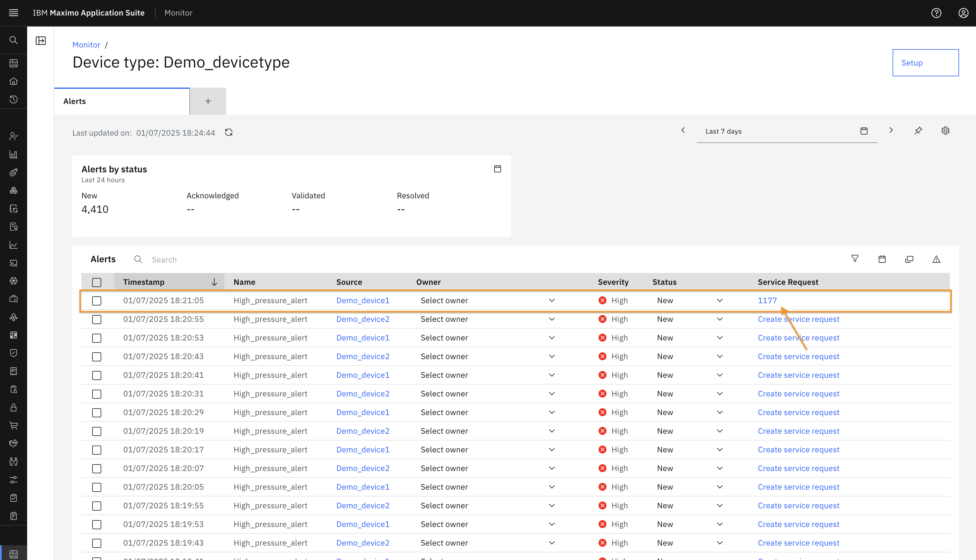
Task: Expand the side panel toggle icon
Action: pos(41,40)
